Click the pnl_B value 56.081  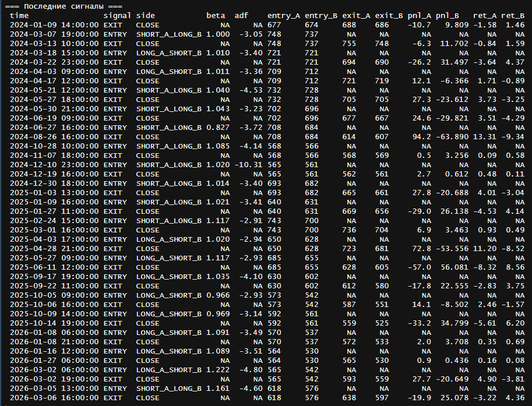(x=454, y=267)
